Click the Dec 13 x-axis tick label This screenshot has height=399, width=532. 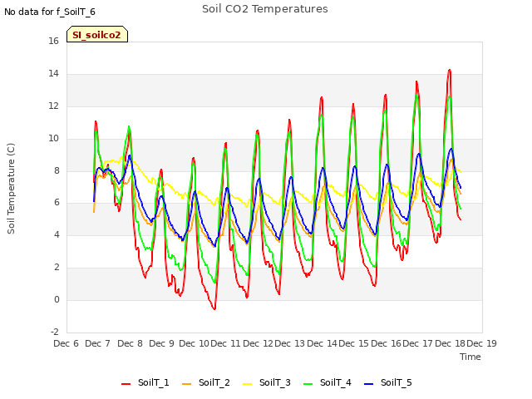point(290,343)
